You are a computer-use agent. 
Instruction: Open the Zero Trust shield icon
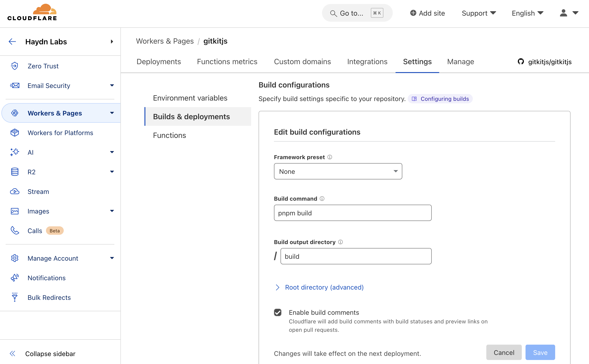(x=15, y=66)
